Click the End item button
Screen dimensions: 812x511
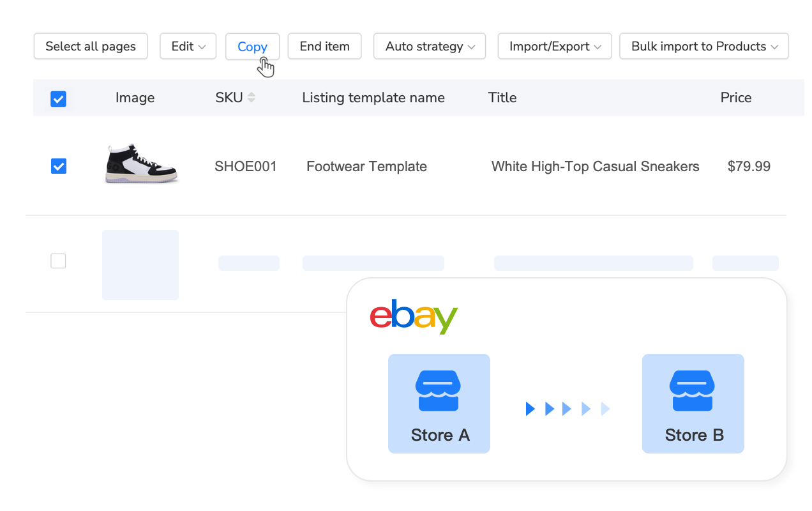[x=324, y=46]
